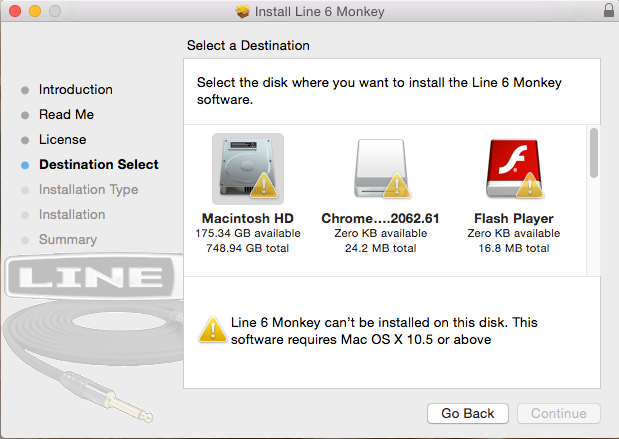This screenshot has width=619, height=439.
Task: Click the Select a Destination heading
Action: [248, 45]
